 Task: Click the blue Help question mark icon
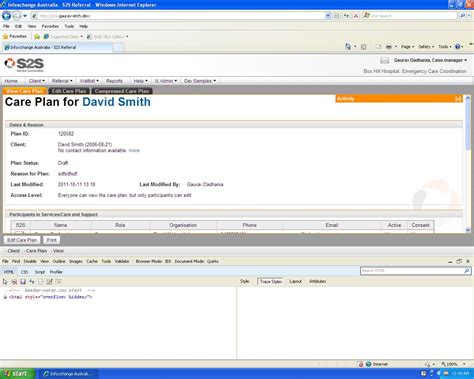click(x=458, y=47)
